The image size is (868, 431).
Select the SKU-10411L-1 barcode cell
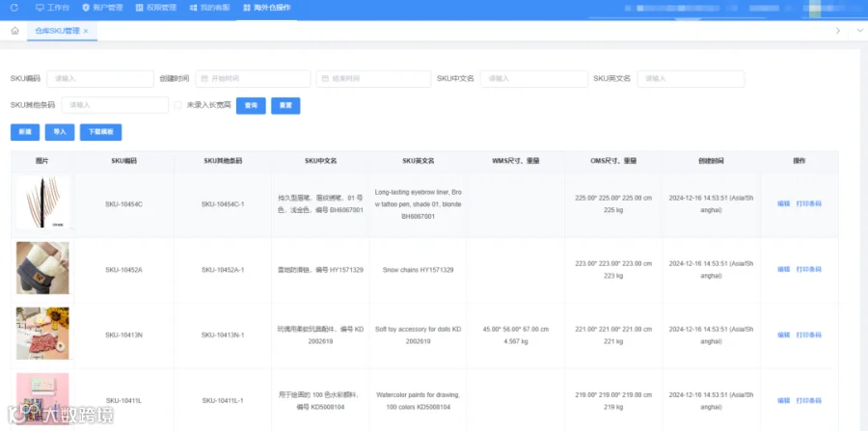[x=223, y=400]
